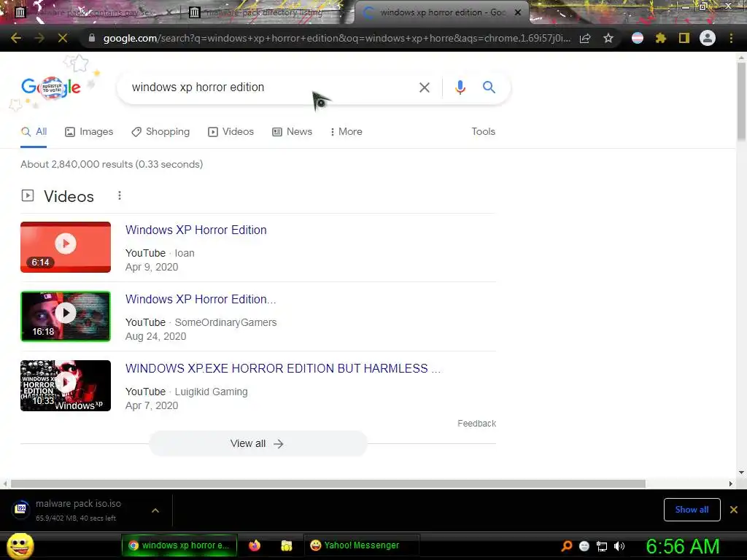Toggle the browser side panel icon
The height and width of the screenshot is (560, 747).
click(684, 38)
